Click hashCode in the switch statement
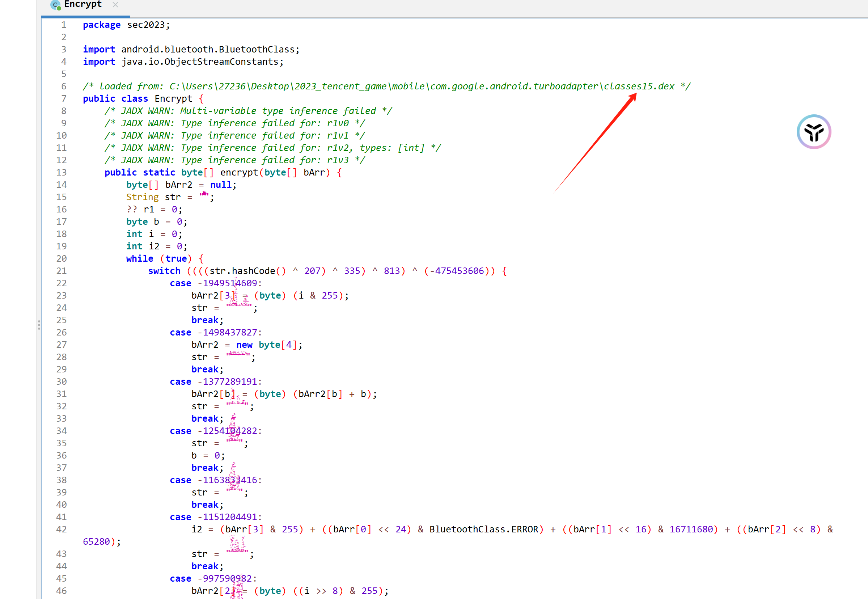The height and width of the screenshot is (599, 868). click(x=253, y=271)
